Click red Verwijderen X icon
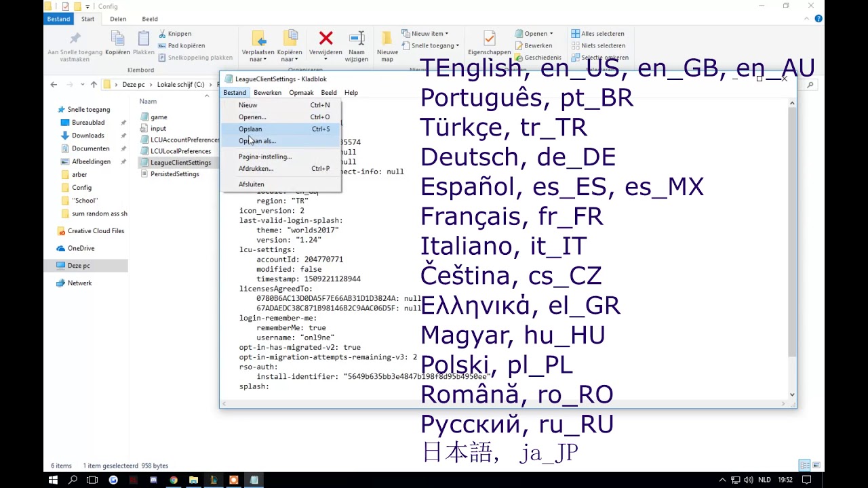This screenshot has width=868, height=488. point(325,39)
